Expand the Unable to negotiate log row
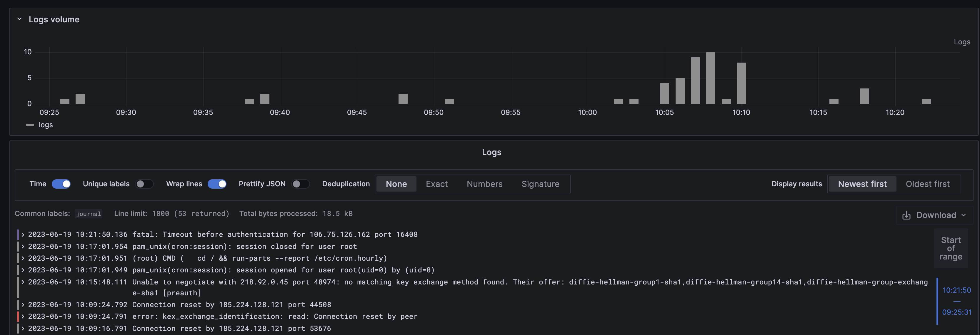The width and height of the screenshot is (980, 335). pyautogui.click(x=23, y=282)
